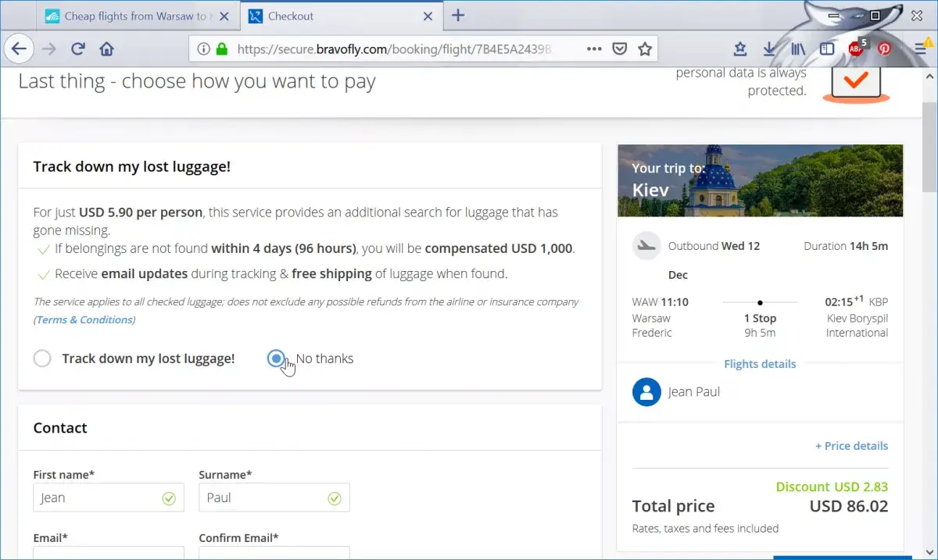
Task: Bookmark this page with the star
Action: click(645, 48)
